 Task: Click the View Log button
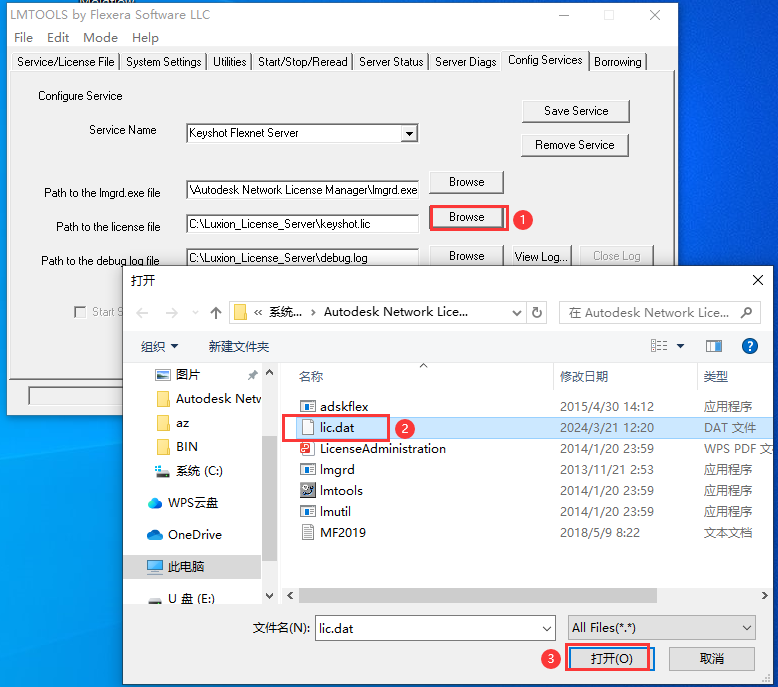click(x=541, y=256)
